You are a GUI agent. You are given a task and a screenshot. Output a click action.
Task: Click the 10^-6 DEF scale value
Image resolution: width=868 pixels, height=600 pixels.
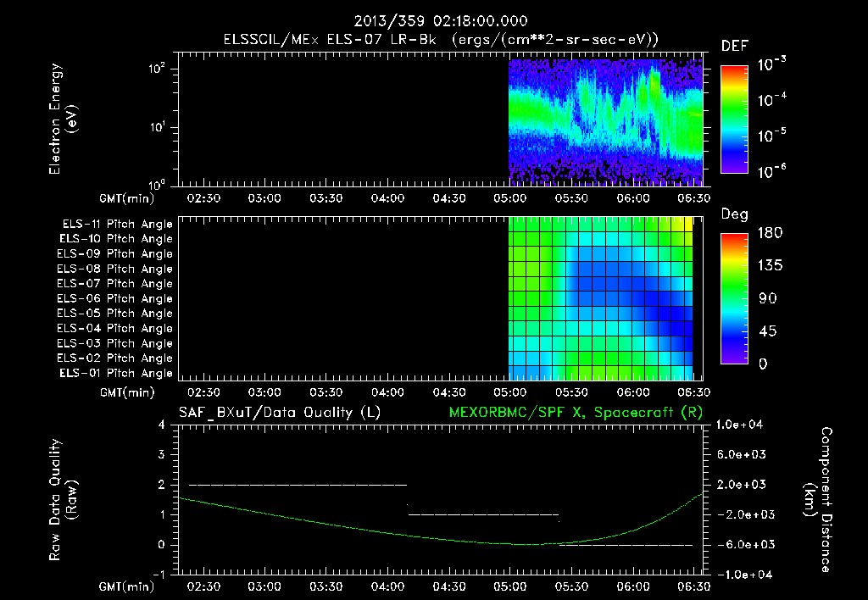pyautogui.click(x=771, y=171)
